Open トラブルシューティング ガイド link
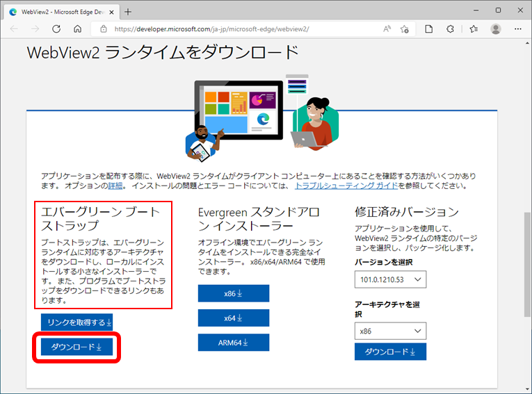The width and height of the screenshot is (532, 394). coord(346,186)
